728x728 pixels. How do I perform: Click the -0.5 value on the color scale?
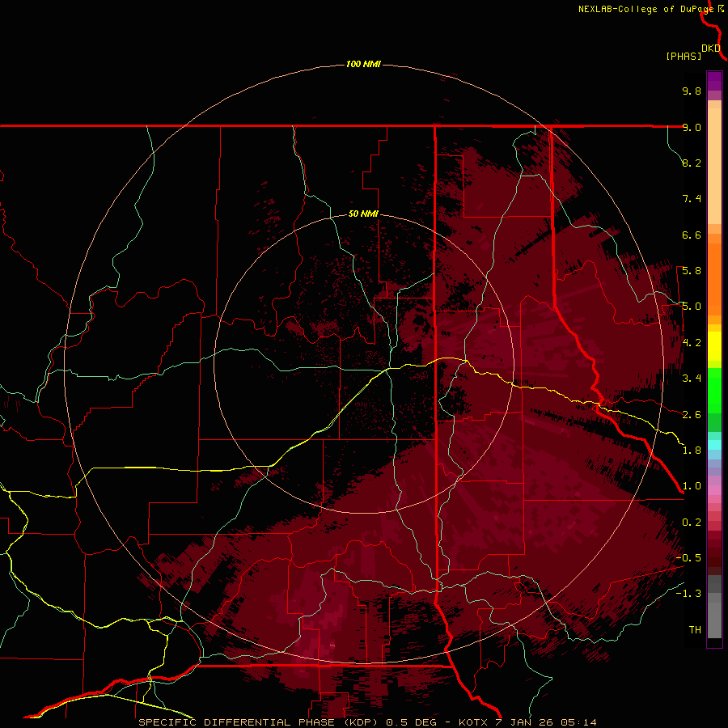[688, 558]
